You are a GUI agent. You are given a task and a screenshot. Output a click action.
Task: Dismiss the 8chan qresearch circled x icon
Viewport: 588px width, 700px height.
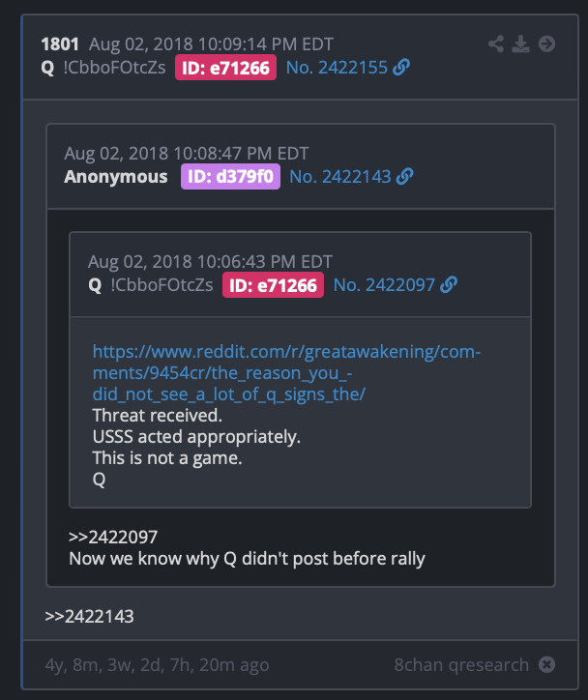[546, 664]
